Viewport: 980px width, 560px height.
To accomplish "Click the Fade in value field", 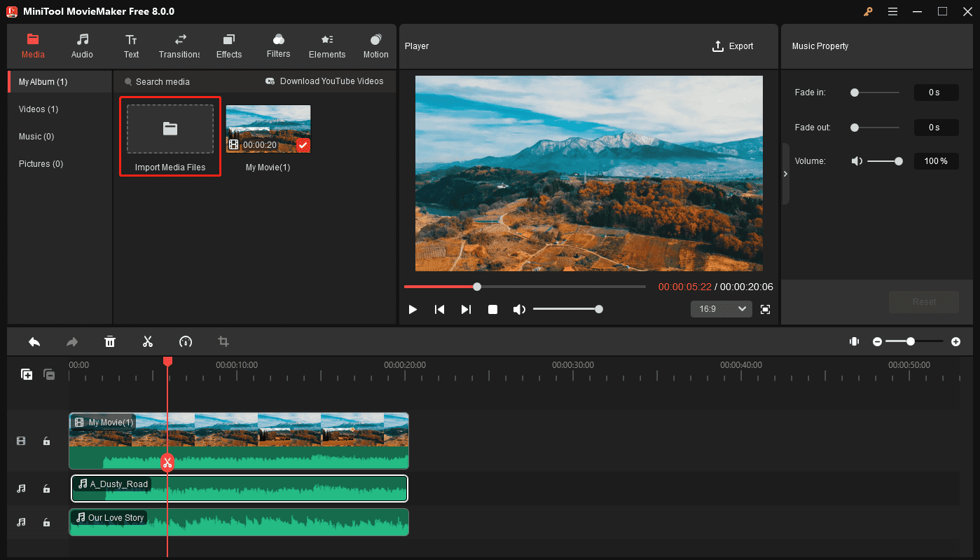I will point(936,93).
